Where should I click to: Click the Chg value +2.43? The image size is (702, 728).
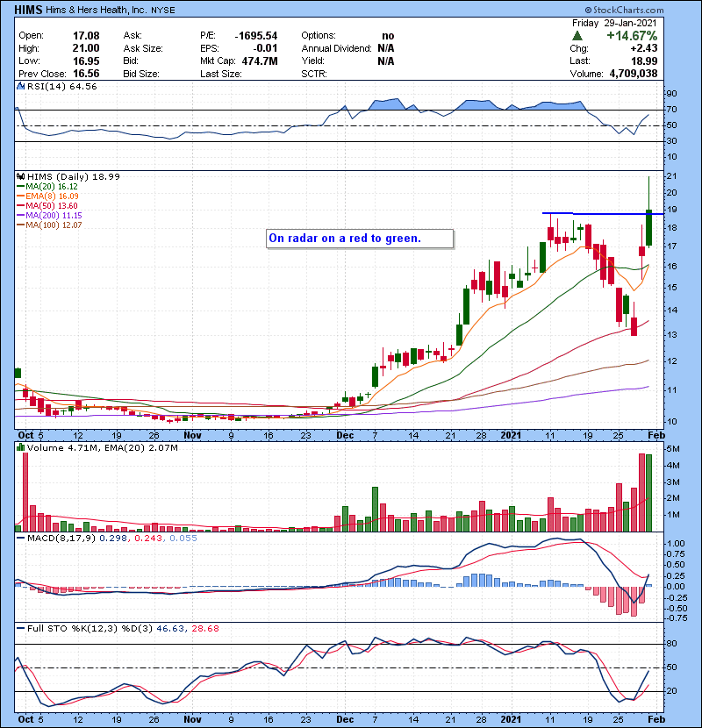coord(644,48)
